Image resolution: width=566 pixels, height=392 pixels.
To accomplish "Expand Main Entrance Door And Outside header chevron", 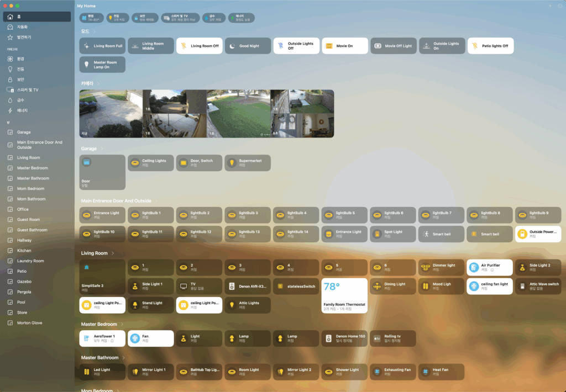I will (x=156, y=201).
